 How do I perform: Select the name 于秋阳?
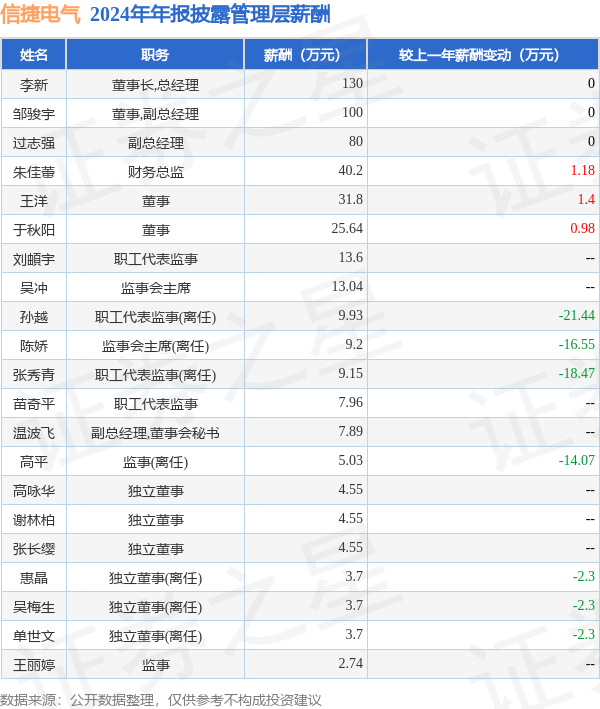34,230
